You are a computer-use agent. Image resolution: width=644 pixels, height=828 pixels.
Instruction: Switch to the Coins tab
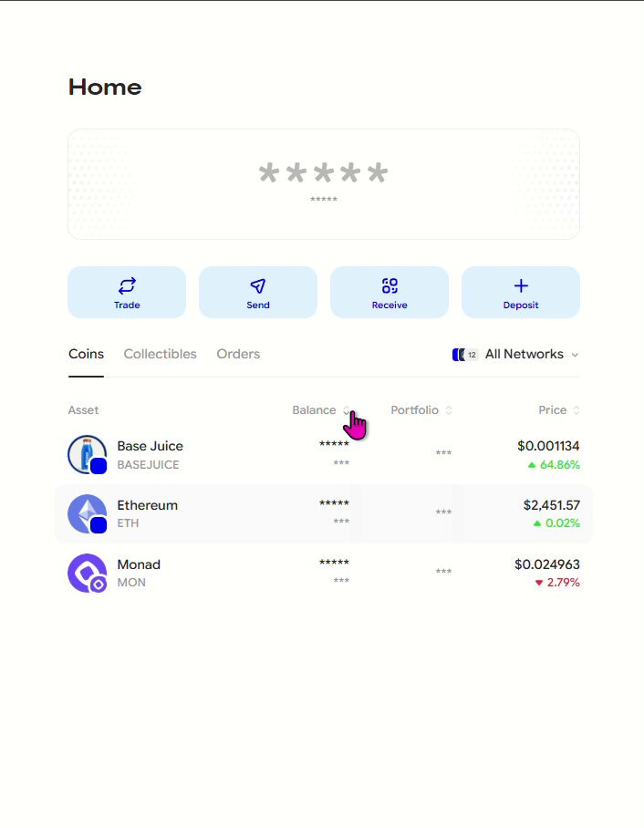coord(86,354)
